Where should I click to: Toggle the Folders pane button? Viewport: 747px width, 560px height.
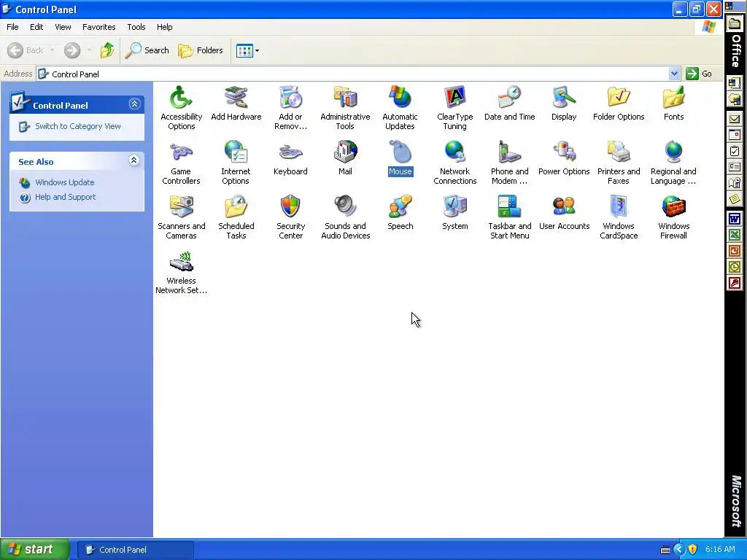(x=200, y=50)
